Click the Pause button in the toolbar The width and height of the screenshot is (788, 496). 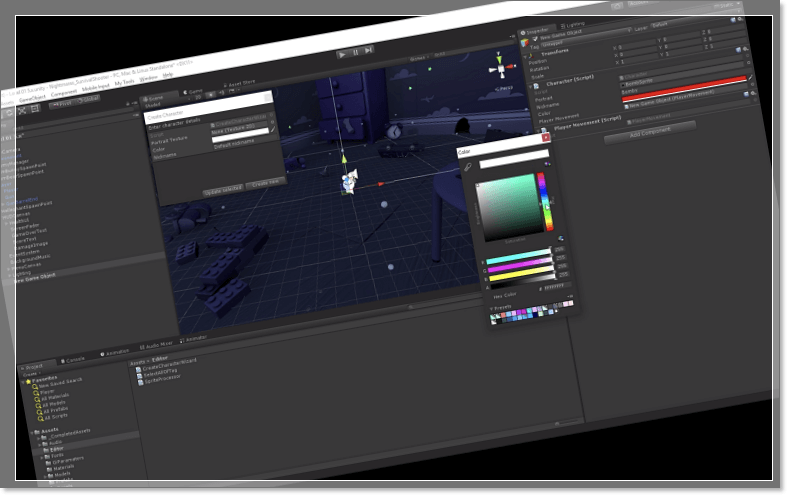point(356,52)
